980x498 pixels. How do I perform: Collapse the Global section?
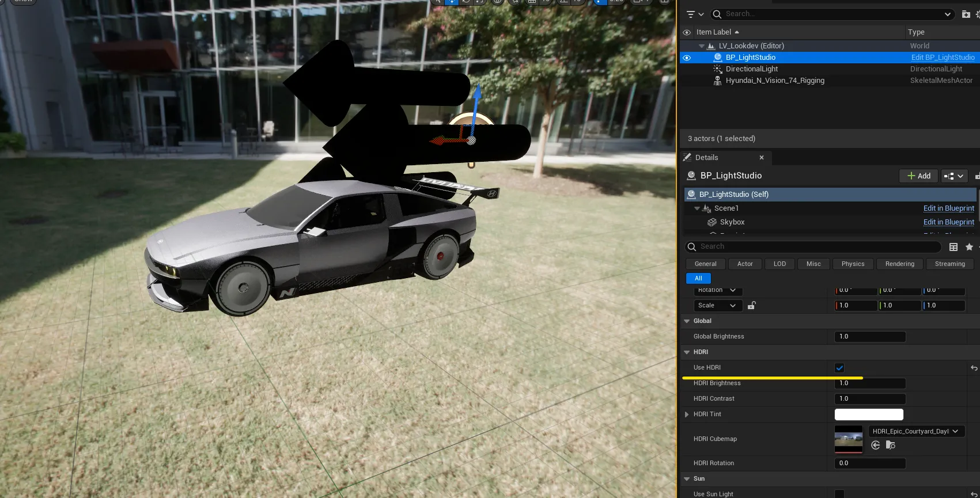(x=687, y=321)
